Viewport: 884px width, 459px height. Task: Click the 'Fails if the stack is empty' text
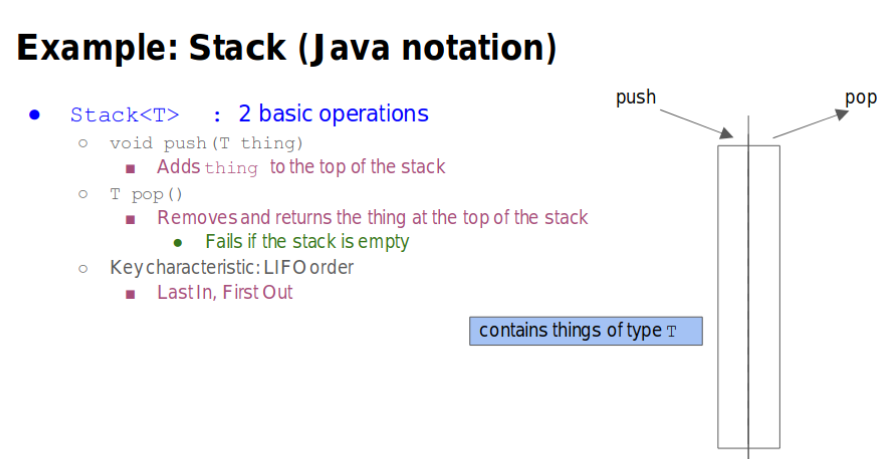coord(307,242)
